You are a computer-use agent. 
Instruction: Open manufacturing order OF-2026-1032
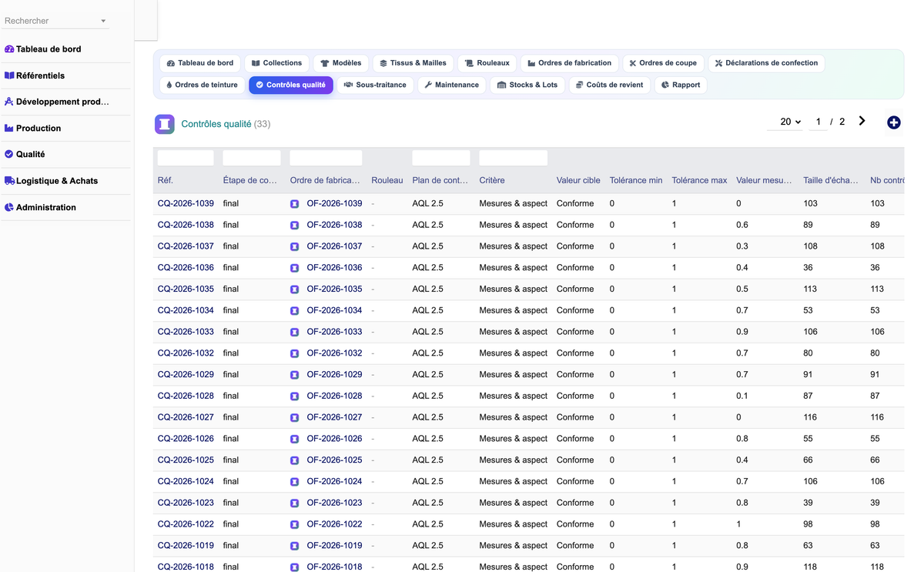point(334,353)
